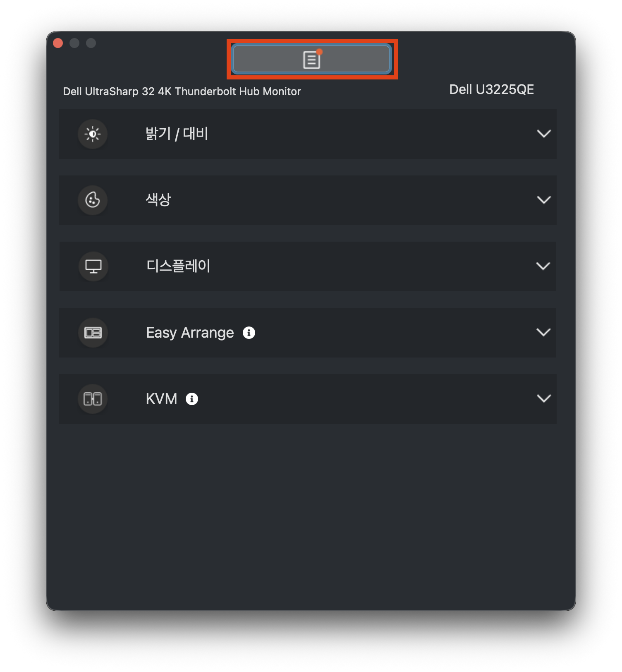
Task: Open the KVM info tooltip icon
Action: [192, 399]
